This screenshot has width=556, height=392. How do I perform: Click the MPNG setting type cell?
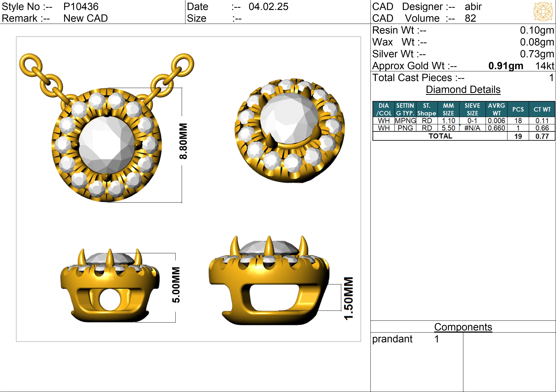pyautogui.click(x=405, y=121)
